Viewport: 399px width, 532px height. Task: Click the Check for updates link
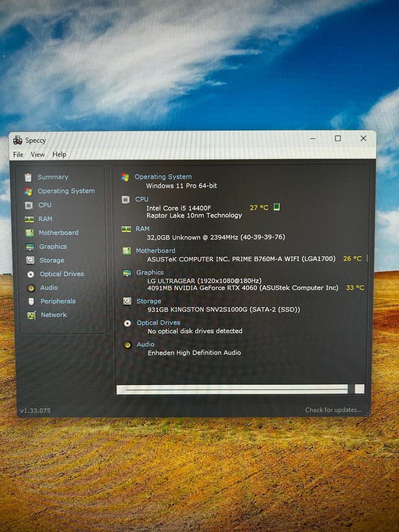point(333,410)
